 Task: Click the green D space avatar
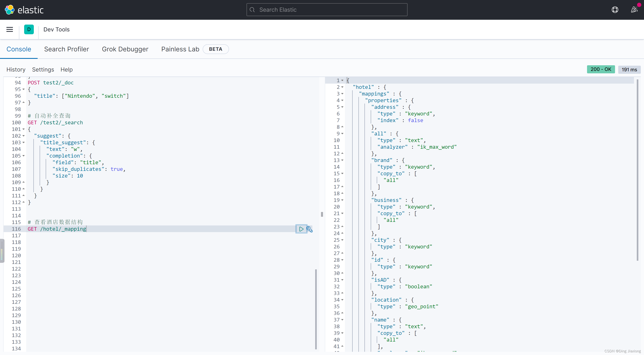click(29, 29)
